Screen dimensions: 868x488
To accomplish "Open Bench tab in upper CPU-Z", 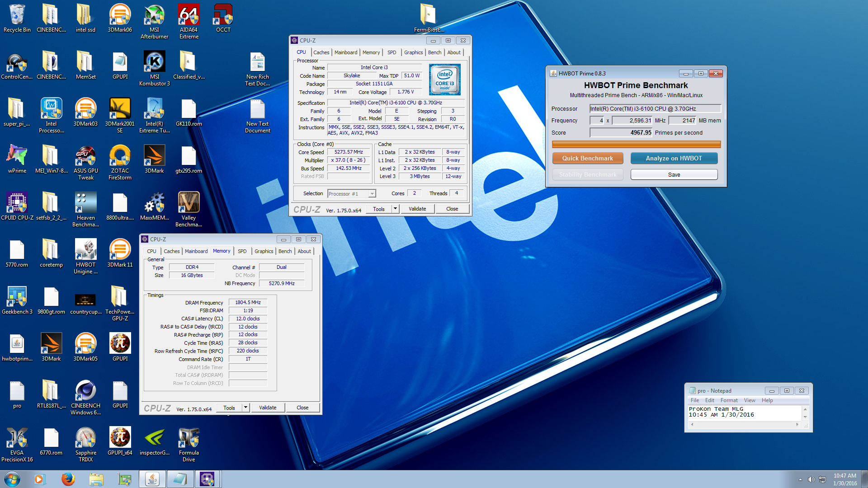I will (x=434, y=52).
